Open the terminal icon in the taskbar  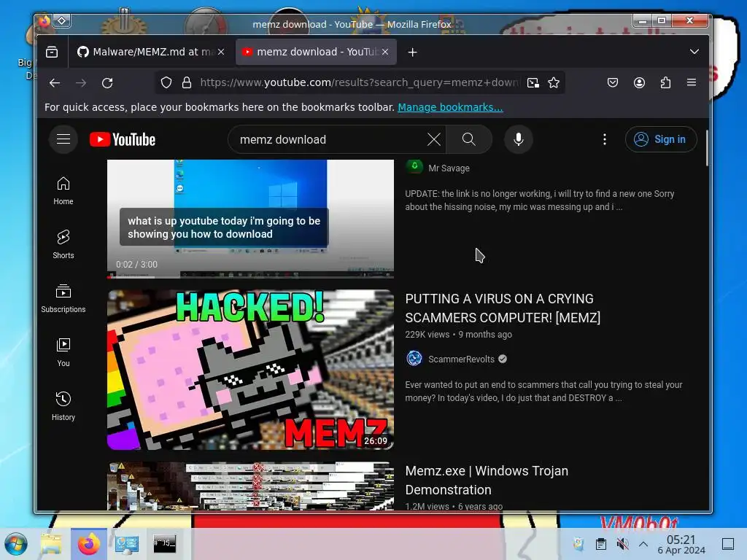[164, 543]
